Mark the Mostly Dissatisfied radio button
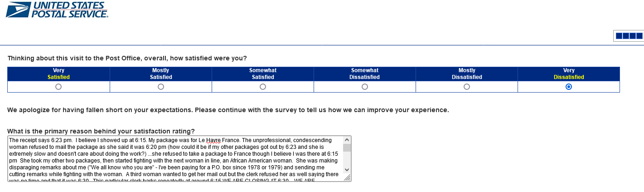 pos(467,87)
